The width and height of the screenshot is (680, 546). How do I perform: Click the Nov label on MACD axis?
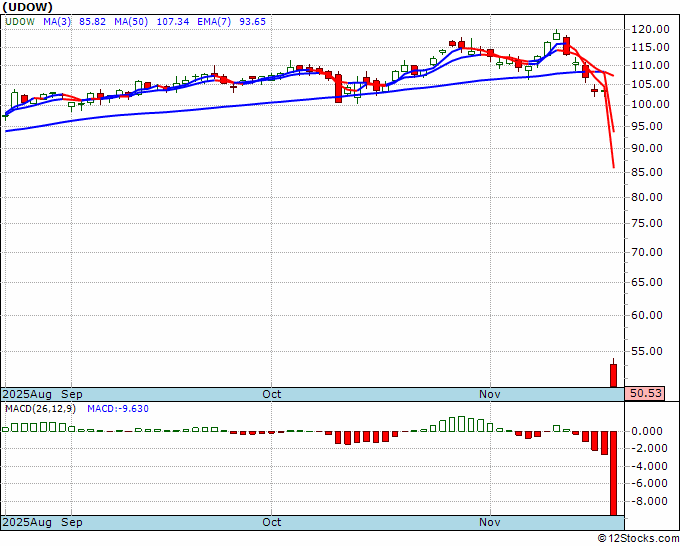pyautogui.click(x=490, y=522)
